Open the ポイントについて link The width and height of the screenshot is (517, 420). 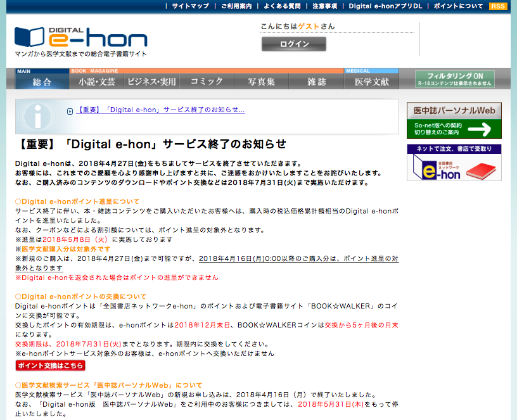click(x=458, y=6)
